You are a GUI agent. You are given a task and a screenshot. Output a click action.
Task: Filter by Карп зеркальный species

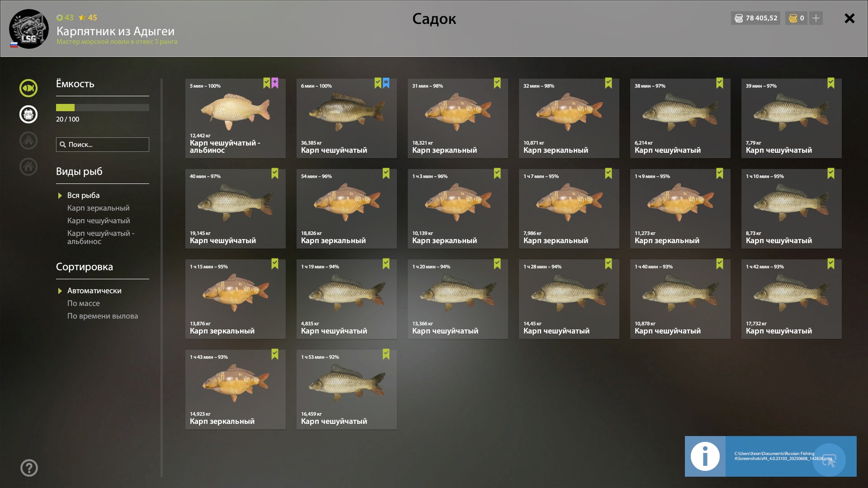click(99, 208)
